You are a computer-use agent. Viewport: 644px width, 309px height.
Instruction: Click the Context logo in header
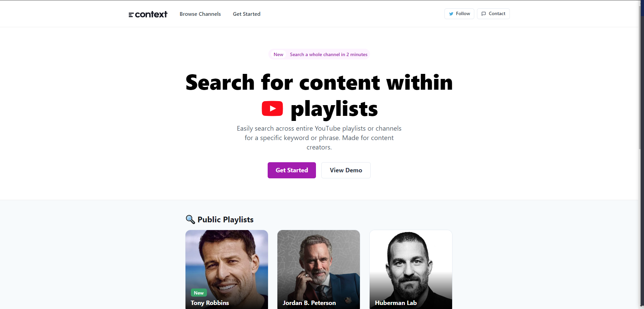148,14
